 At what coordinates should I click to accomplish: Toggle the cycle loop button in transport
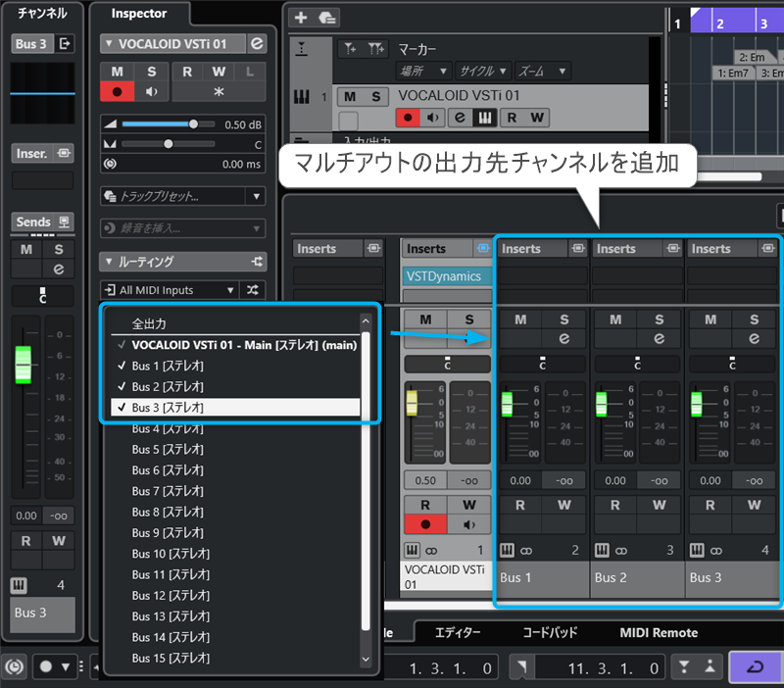pyautogui.click(x=755, y=667)
